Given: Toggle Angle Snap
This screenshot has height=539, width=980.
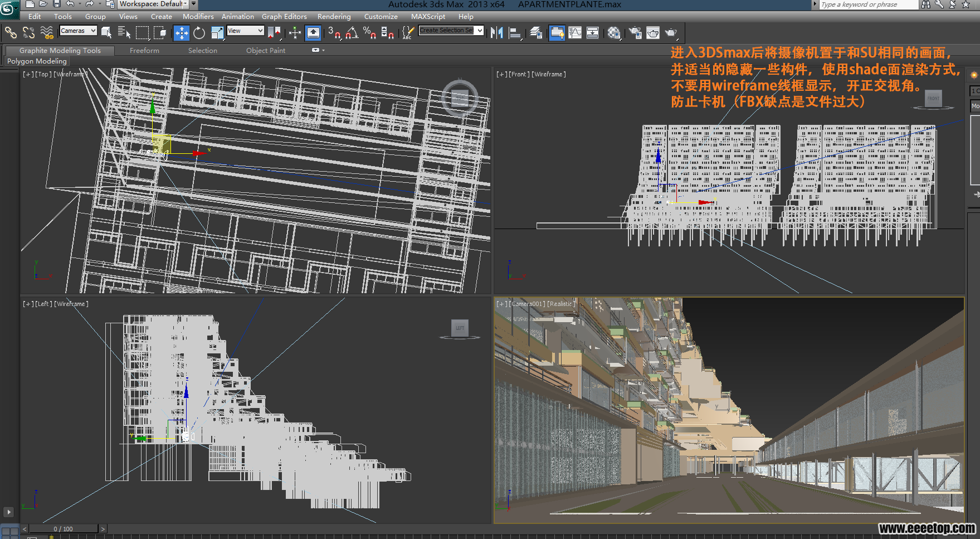Looking at the screenshot, I should pyautogui.click(x=352, y=33).
